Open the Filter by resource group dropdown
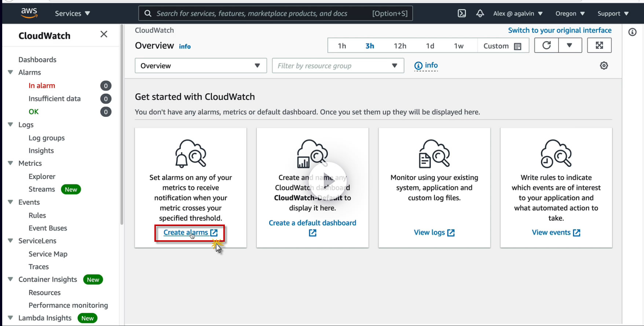The image size is (644, 326). click(338, 66)
